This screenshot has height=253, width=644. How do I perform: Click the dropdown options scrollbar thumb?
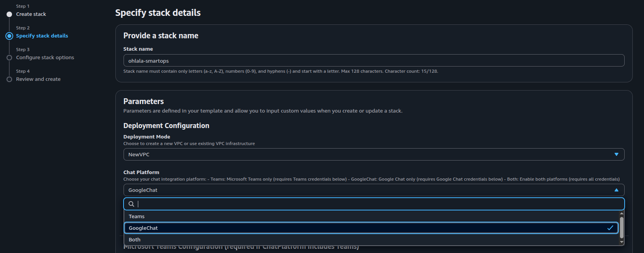622,227
